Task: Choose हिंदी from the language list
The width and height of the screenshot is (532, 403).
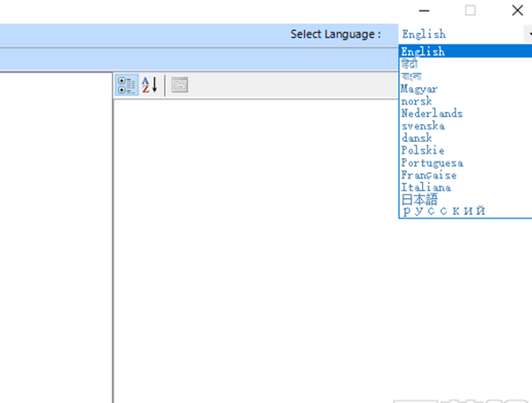Action: click(465, 64)
